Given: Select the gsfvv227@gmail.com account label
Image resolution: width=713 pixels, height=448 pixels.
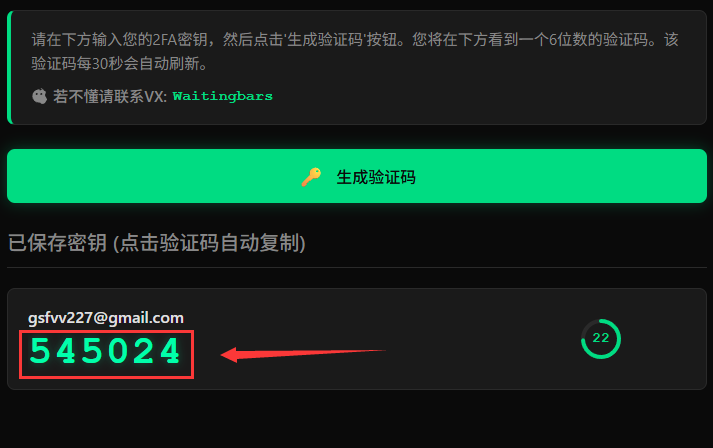Looking at the screenshot, I should coord(106,318).
